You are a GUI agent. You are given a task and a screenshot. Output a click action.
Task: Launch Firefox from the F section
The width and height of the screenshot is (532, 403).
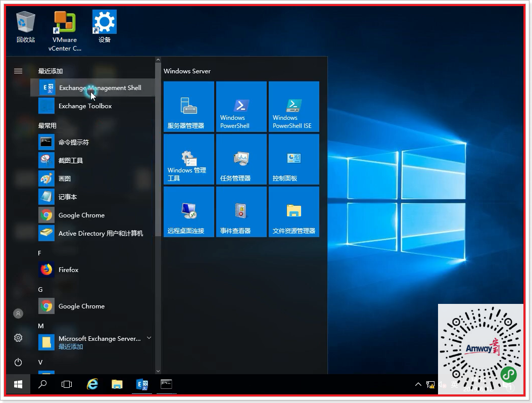[x=92, y=270]
